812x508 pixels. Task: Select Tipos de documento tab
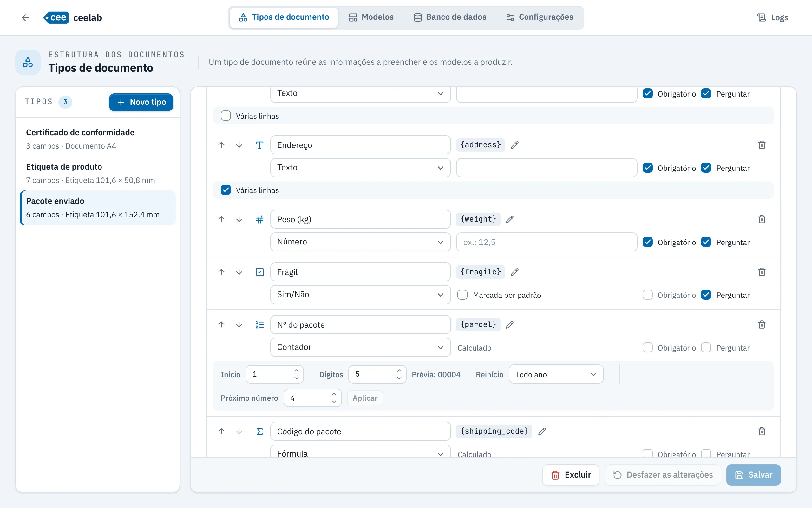(284, 17)
